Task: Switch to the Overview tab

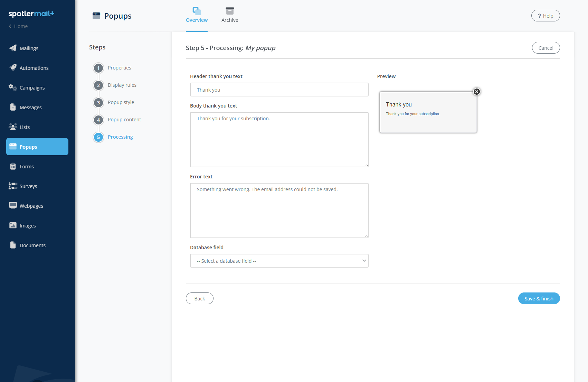Action: click(197, 16)
